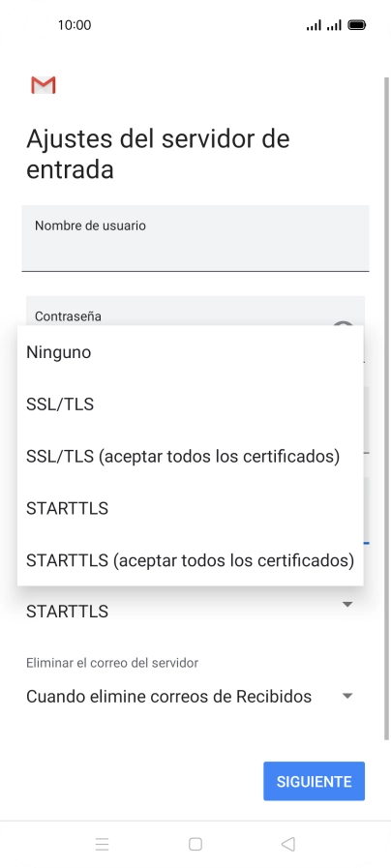The image size is (391, 868).
Task: Expand the STARTTLS security type dropdown arrow
Action: pyautogui.click(x=347, y=605)
